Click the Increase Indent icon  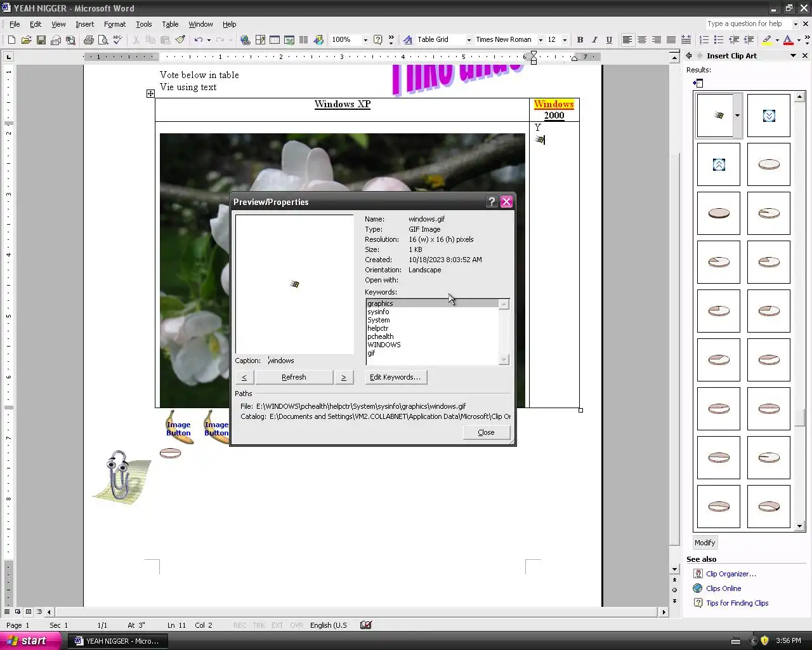click(749, 40)
